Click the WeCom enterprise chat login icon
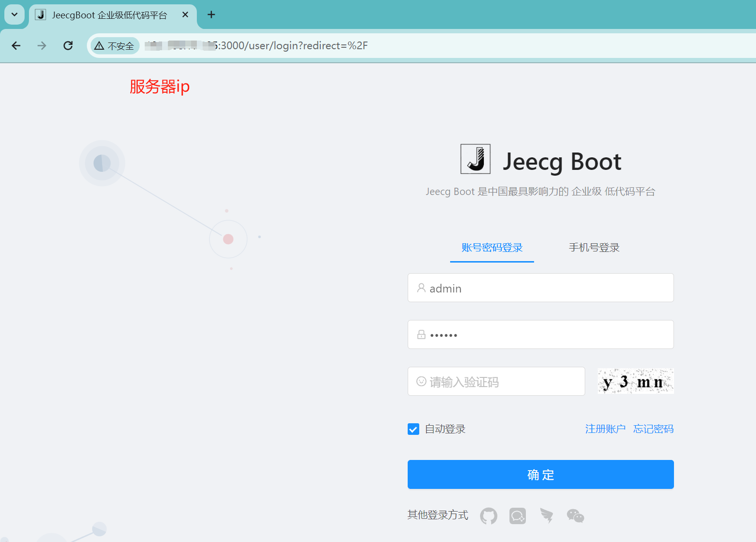Screen dimensions: 756x542 (x=518, y=516)
